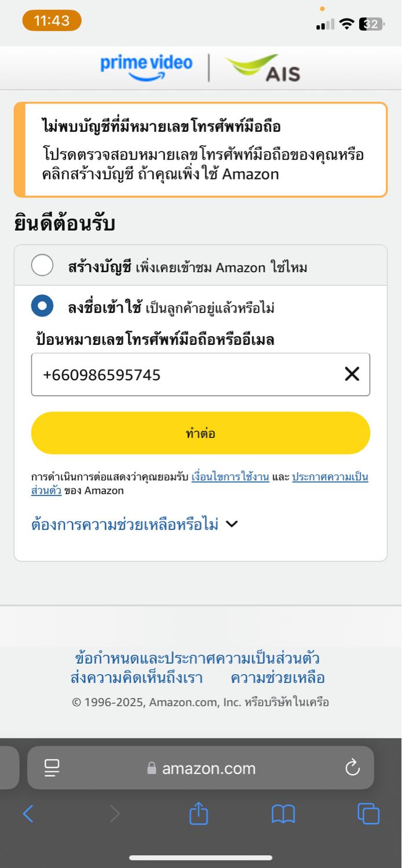Tap the AIS logo
Screen dimensions: 402x868
[x=264, y=68]
